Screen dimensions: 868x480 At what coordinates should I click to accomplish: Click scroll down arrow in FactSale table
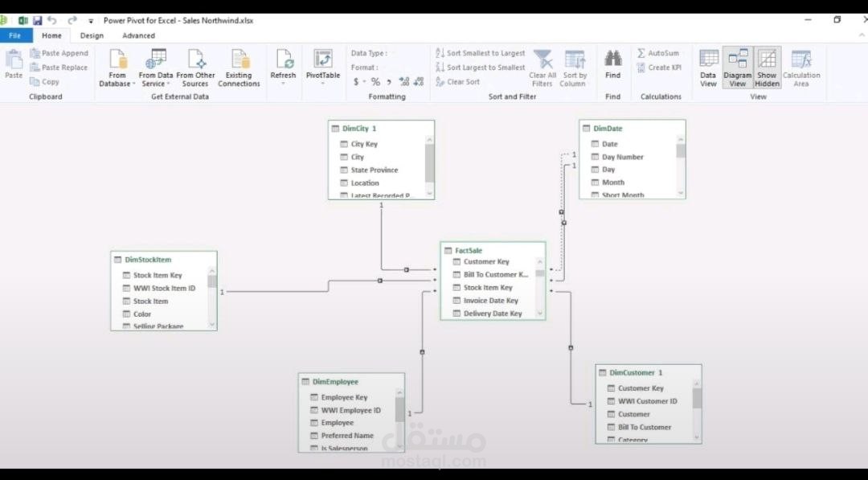pos(540,314)
